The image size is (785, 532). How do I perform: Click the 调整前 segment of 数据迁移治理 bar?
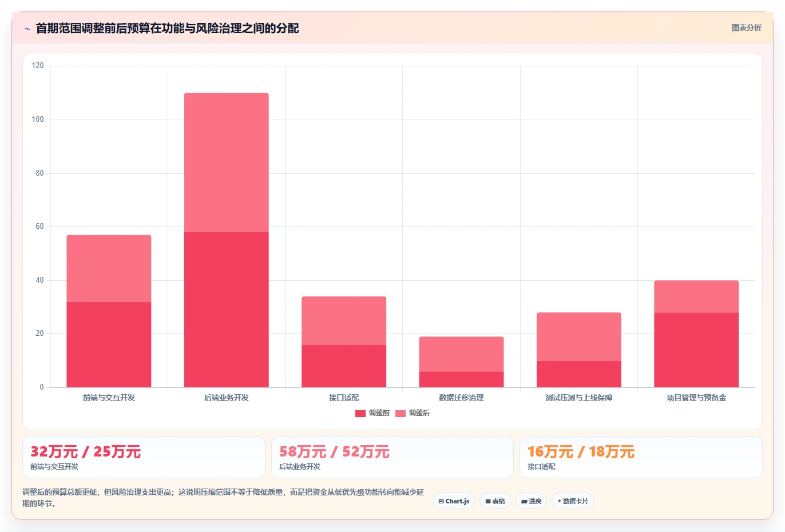461,379
